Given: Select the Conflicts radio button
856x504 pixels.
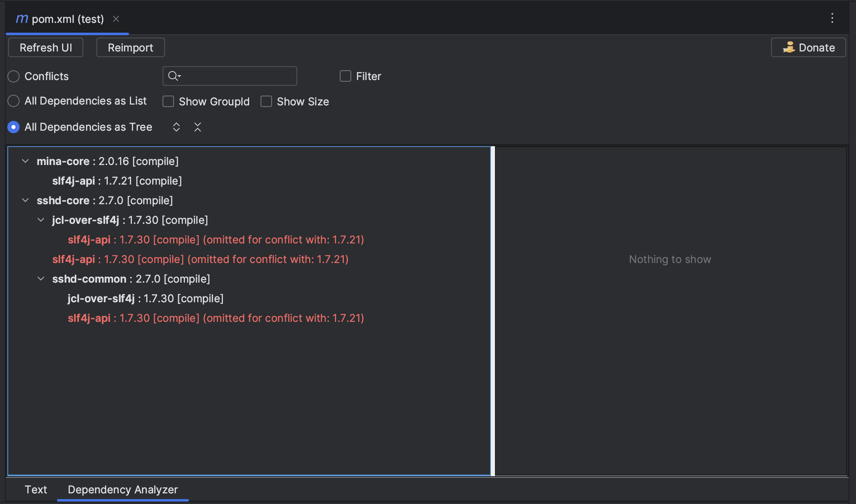Looking at the screenshot, I should click(x=14, y=76).
